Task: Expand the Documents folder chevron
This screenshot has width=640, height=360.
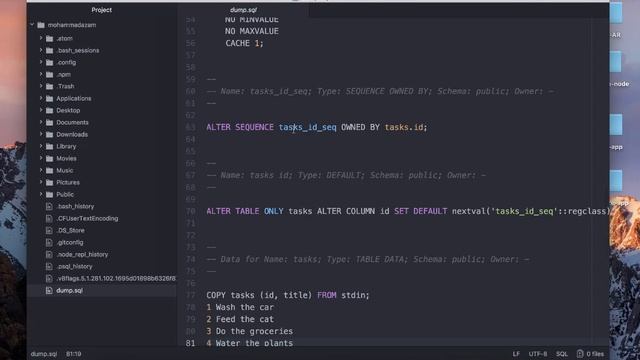Action: (x=41, y=122)
